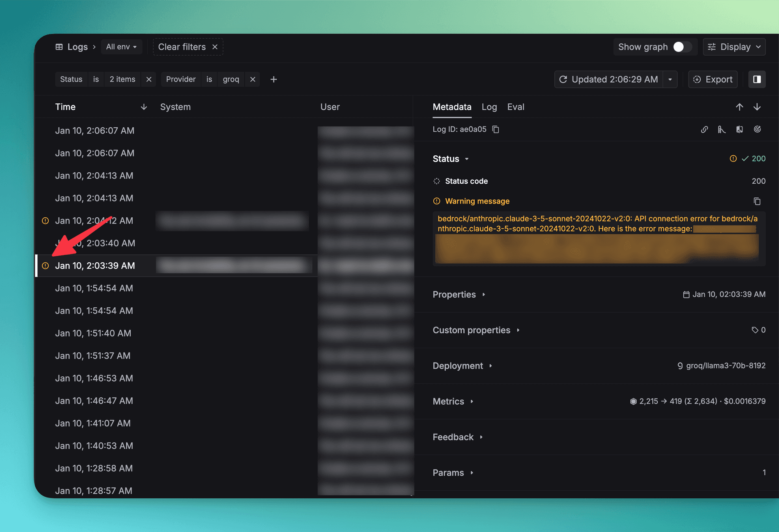Image resolution: width=779 pixels, height=532 pixels.
Task: Open the Display options dropdown
Action: (x=734, y=47)
